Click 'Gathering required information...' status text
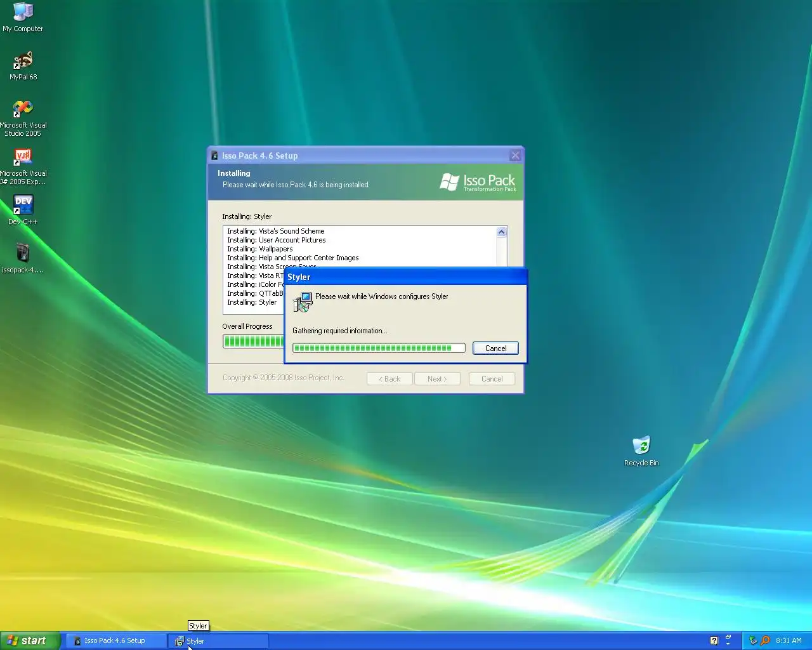 [339, 331]
